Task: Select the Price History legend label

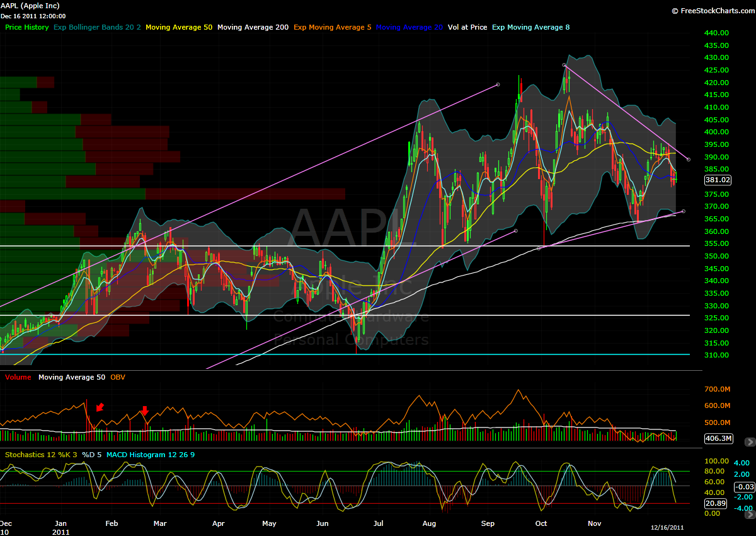Action: [27, 28]
